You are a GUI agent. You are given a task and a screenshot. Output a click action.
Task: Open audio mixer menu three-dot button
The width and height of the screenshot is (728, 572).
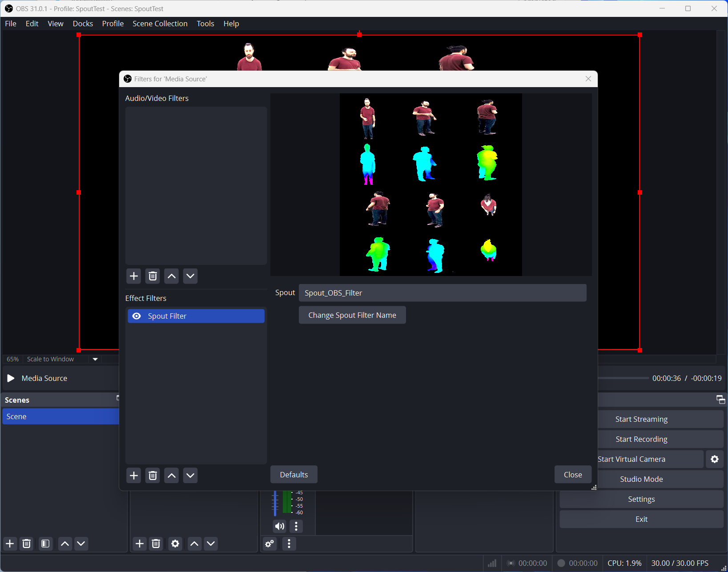pyautogui.click(x=289, y=544)
